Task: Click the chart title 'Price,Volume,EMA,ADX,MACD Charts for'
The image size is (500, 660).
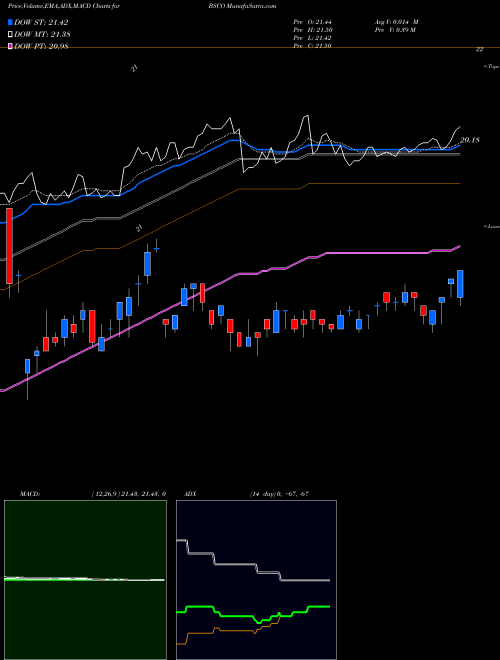Action: [x=64, y=6]
